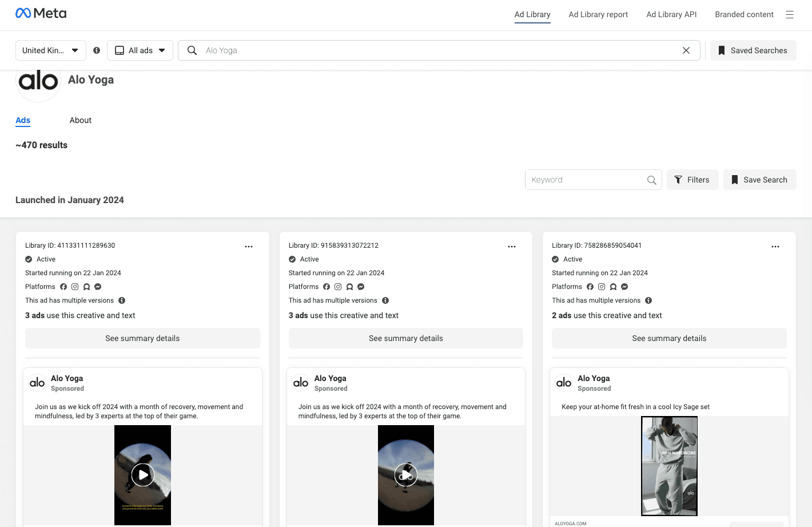This screenshot has height=527, width=812.
Task: Open options menu for ad 915839313072212
Action: coord(512,247)
